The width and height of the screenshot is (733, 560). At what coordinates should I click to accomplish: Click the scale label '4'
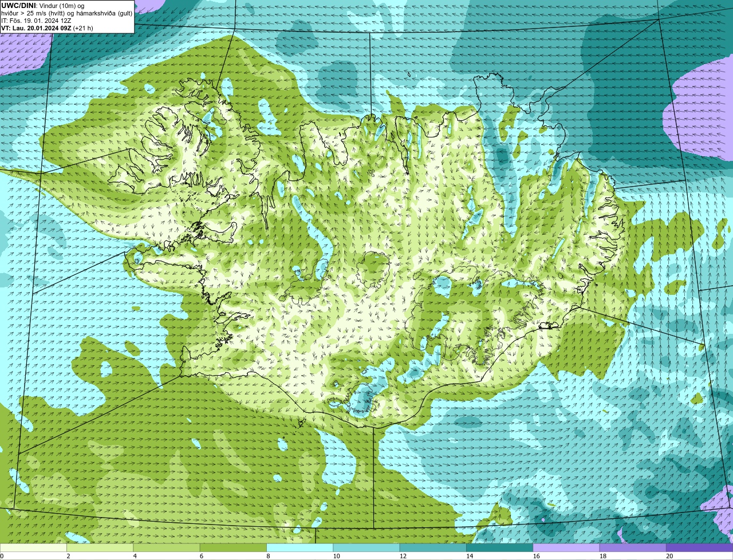[135, 556]
